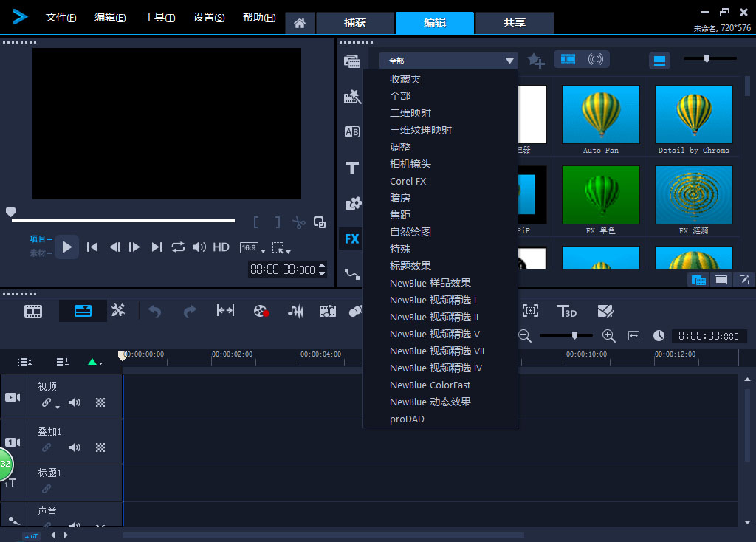Click the preview timecode field
The image size is (756, 542).
tap(283, 269)
